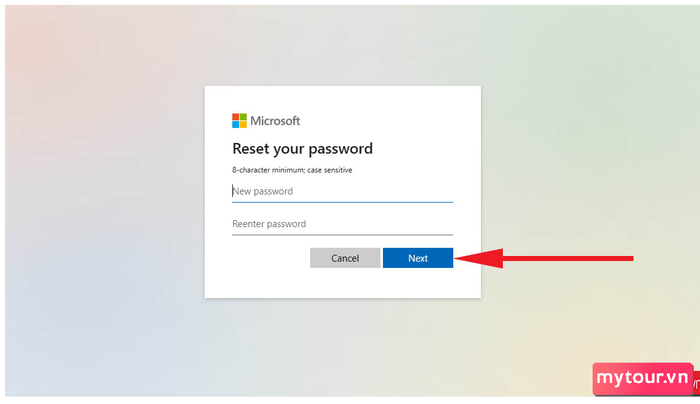Click the Microsoft wordmark text
The width and height of the screenshot is (700, 404).
pos(275,121)
